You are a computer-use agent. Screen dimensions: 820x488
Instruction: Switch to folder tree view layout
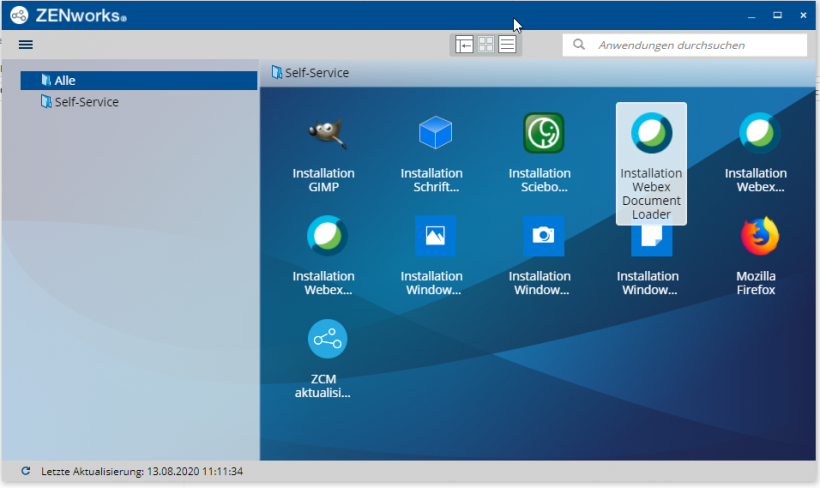(x=464, y=44)
